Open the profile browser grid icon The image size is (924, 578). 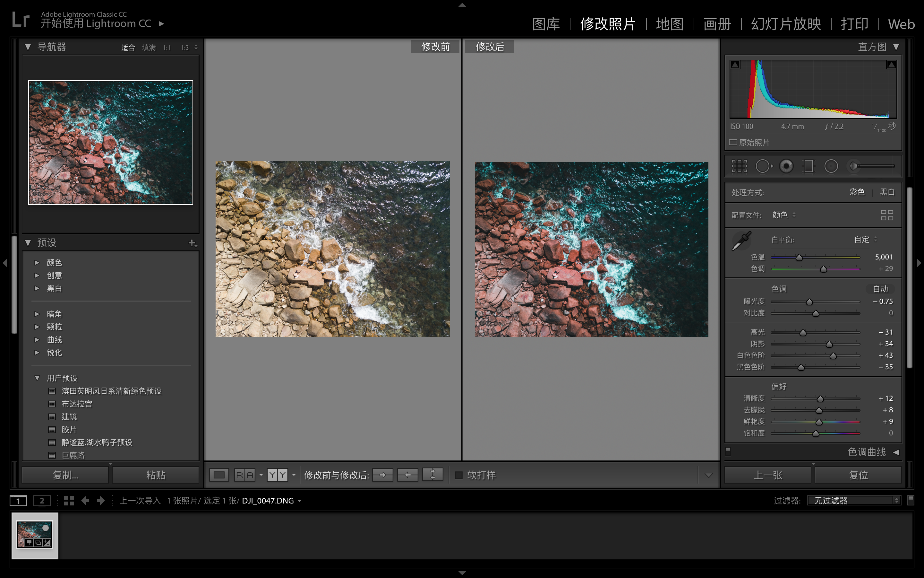[886, 215]
